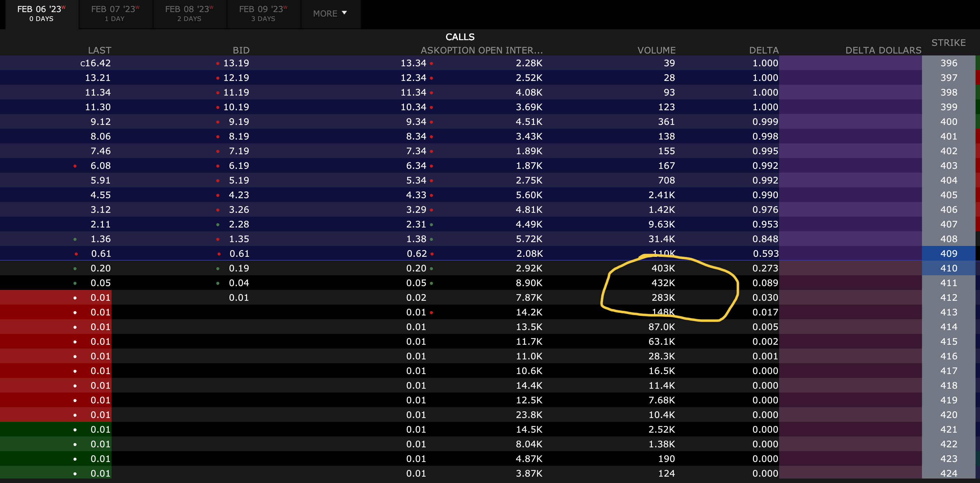Click the 8.90K open interest value

tap(529, 283)
